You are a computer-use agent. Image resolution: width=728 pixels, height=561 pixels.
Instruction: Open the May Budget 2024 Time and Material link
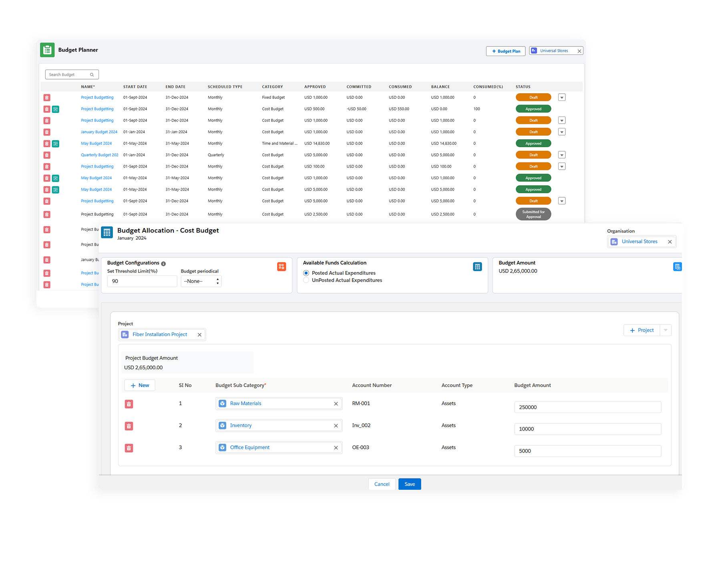point(96,143)
